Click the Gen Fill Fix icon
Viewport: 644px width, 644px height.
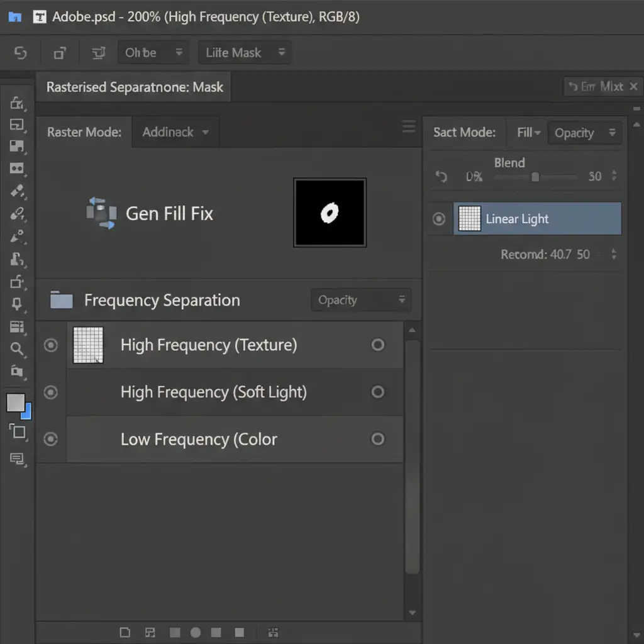101,213
